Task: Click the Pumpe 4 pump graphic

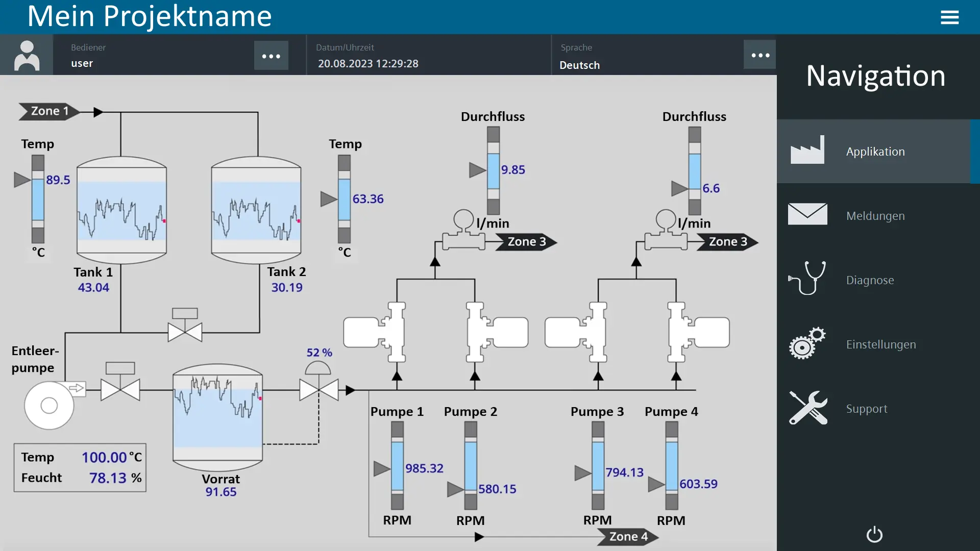Action: [x=698, y=332]
